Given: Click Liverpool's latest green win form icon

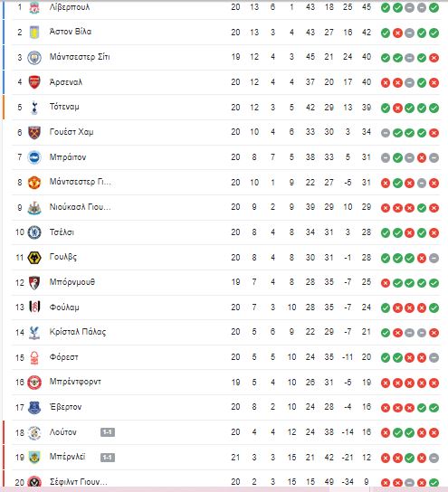Looking at the screenshot, I should 434,8.
